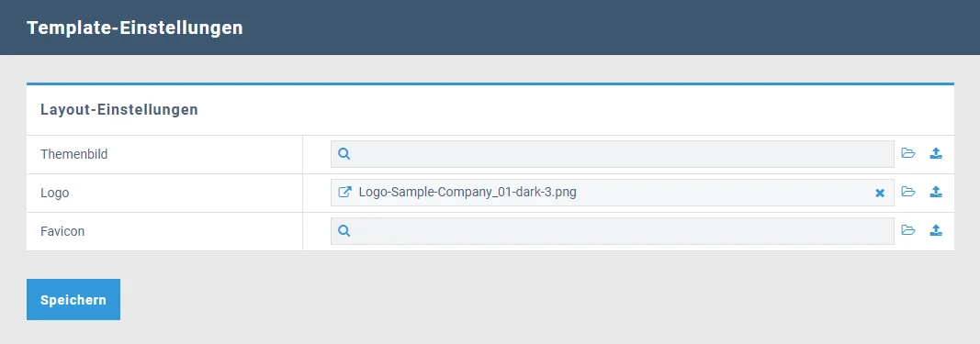The height and width of the screenshot is (344, 980).
Task: Upload a Favicon file
Action: click(936, 231)
